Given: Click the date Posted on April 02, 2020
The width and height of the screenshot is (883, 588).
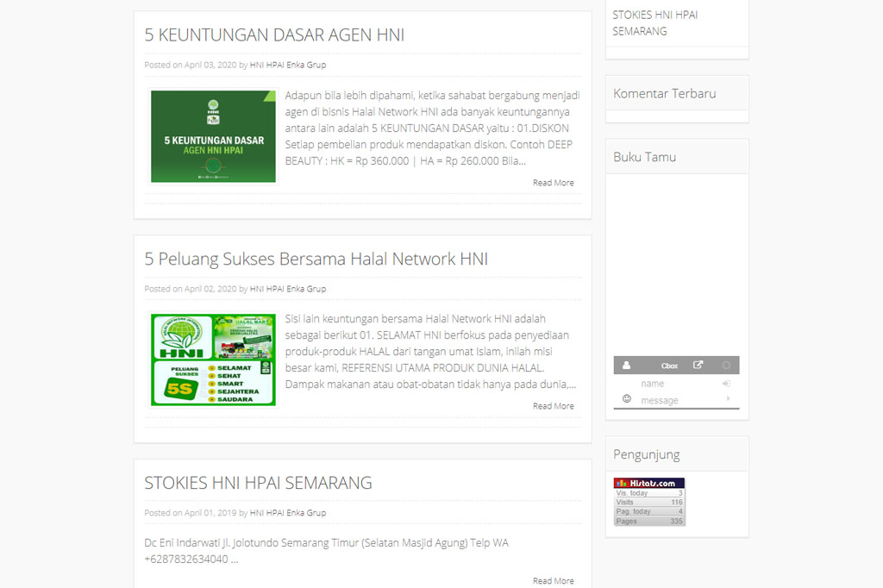Looking at the screenshot, I should [191, 289].
